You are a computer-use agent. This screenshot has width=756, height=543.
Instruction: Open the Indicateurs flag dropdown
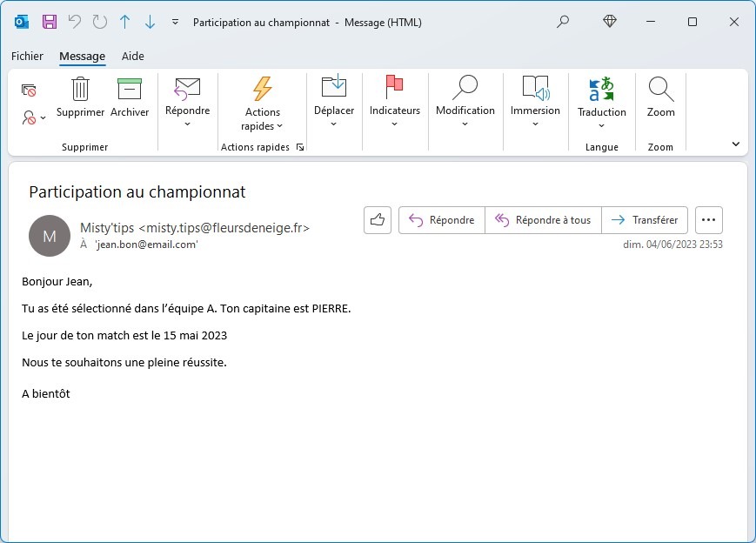(394, 124)
